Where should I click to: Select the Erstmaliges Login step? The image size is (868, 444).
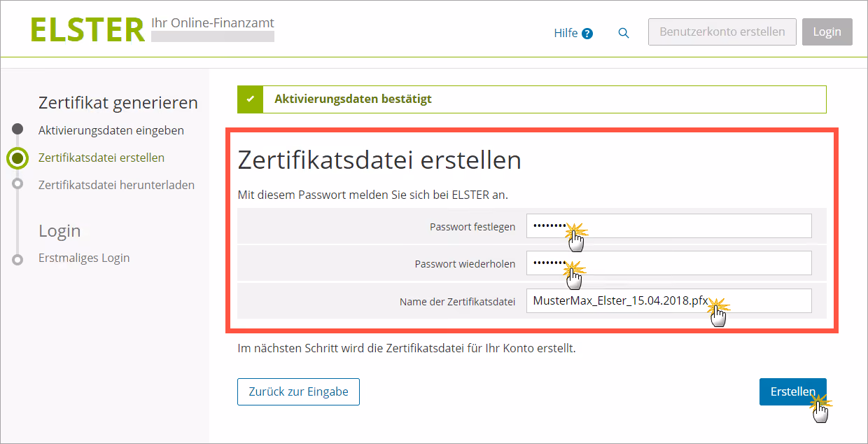84,258
